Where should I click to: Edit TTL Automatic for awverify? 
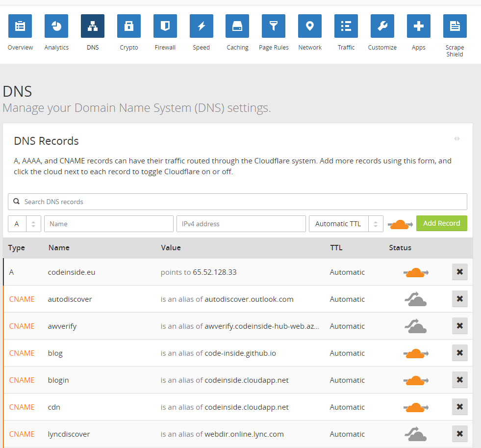tap(347, 326)
